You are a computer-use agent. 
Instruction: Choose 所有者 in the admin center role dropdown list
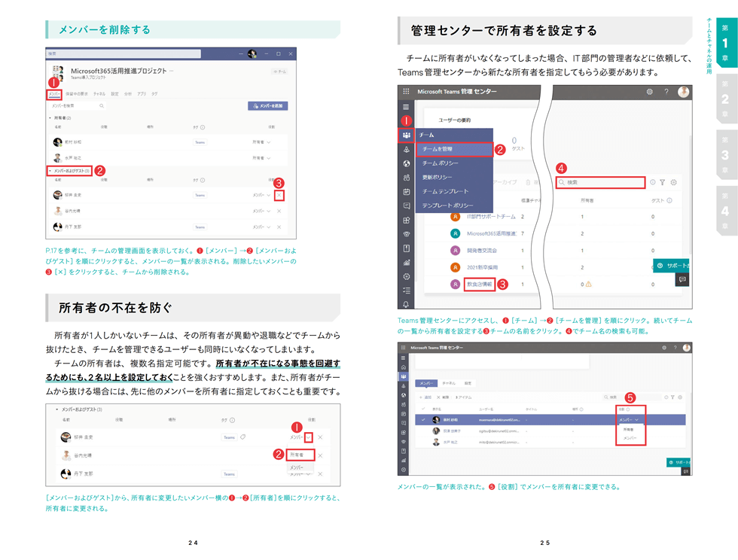pyautogui.click(x=628, y=429)
